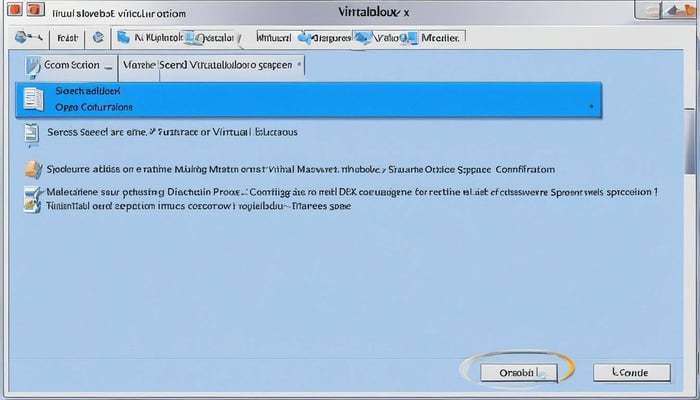700x400 pixels.
Task: Click the blue icon beside 'Ni KUplntolc'
Action: point(123,38)
